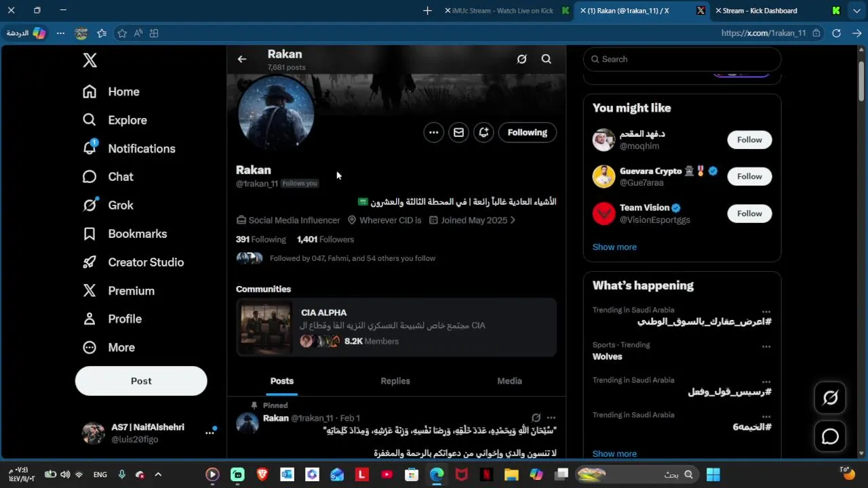Open the Home feed

pos(111,91)
